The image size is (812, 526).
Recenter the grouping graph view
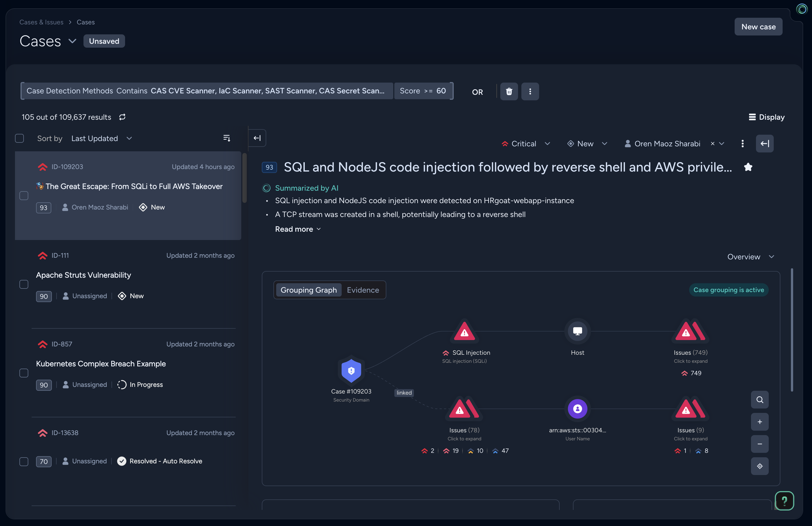click(760, 466)
